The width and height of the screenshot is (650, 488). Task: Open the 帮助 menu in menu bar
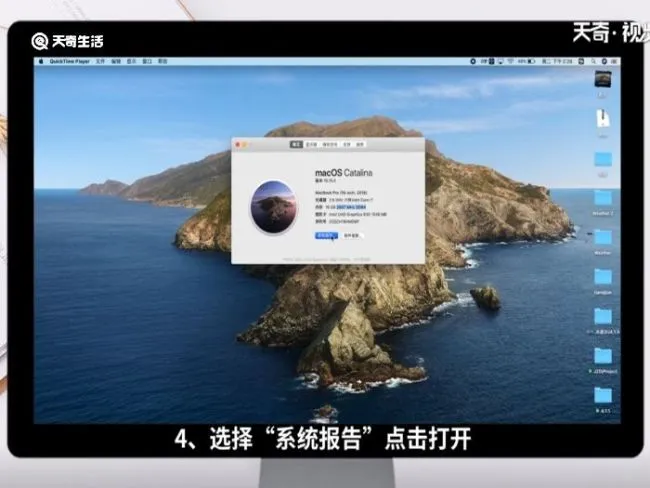click(x=162, y=61)
